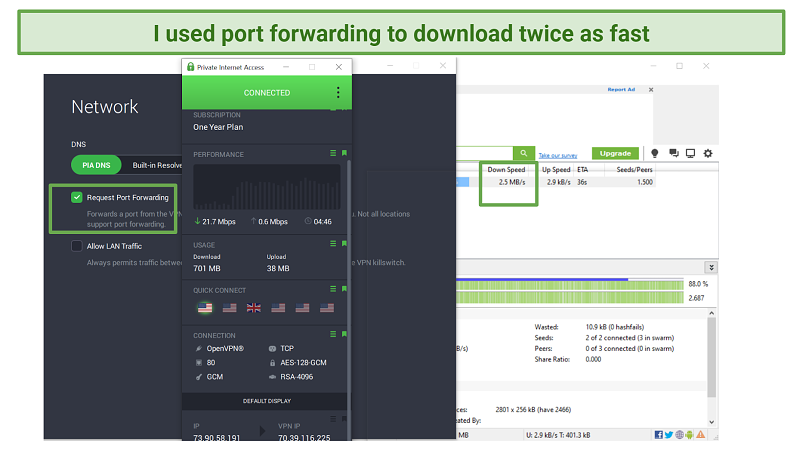The image size is (806, 453).
Task: Toggle the Connection tile bookmark icon
Action: pos(344,334)
